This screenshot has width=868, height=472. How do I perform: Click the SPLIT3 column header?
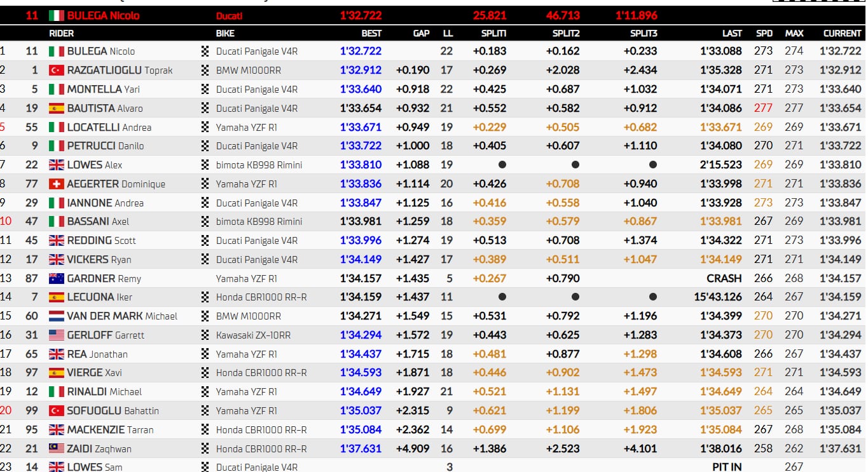click(644, 33)
